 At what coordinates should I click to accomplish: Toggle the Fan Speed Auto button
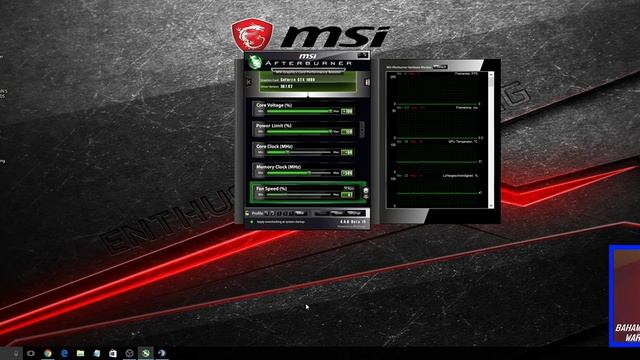coord(349,188)
